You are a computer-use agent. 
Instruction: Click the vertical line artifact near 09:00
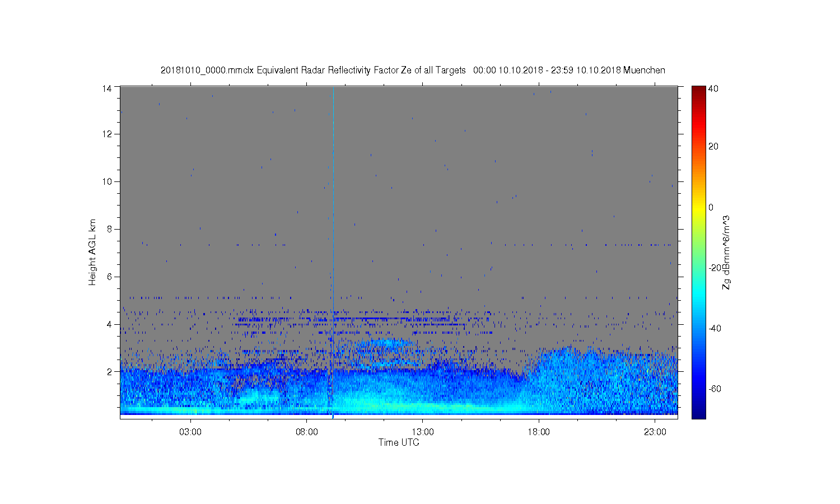pyautogui.click(x=333, y=252)
